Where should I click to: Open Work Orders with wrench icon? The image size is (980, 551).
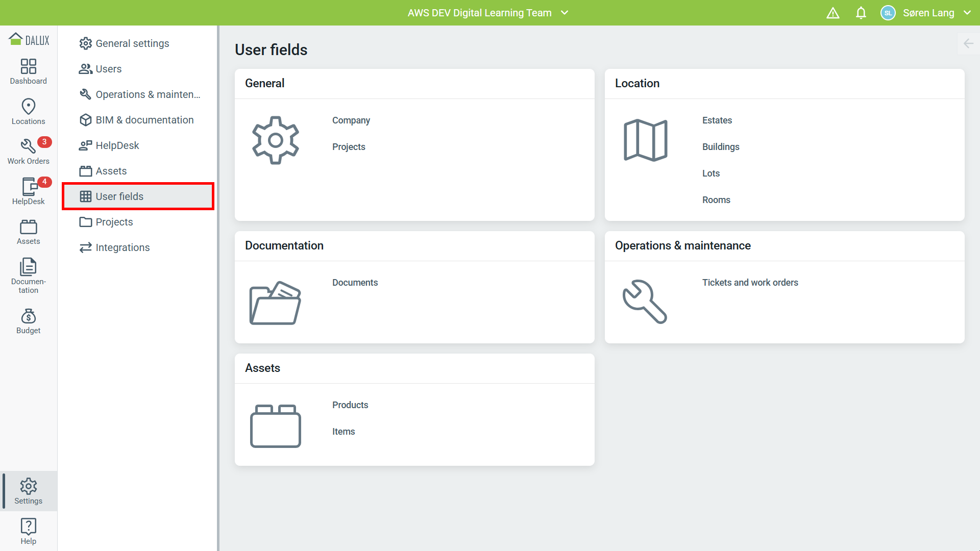pos(28,152)
